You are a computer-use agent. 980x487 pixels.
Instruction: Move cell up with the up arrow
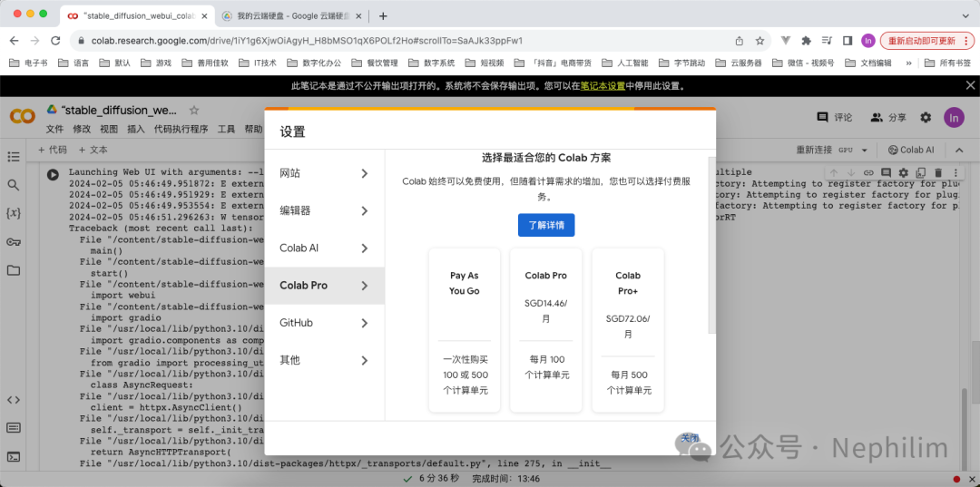(834, 172)
